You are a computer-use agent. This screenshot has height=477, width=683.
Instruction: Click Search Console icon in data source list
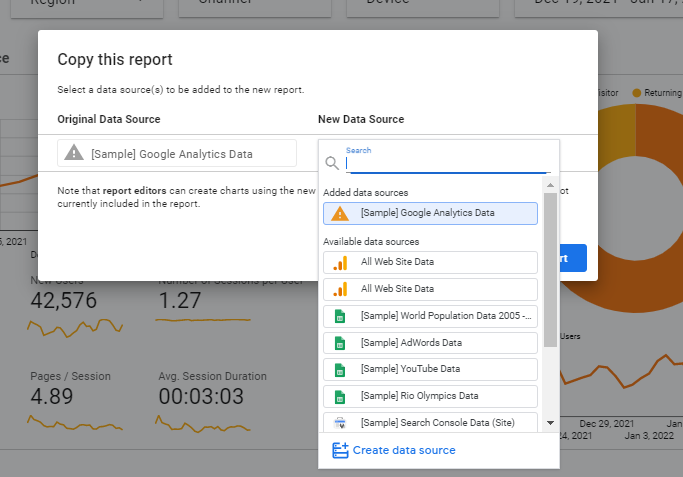click(x=340, y=423)
